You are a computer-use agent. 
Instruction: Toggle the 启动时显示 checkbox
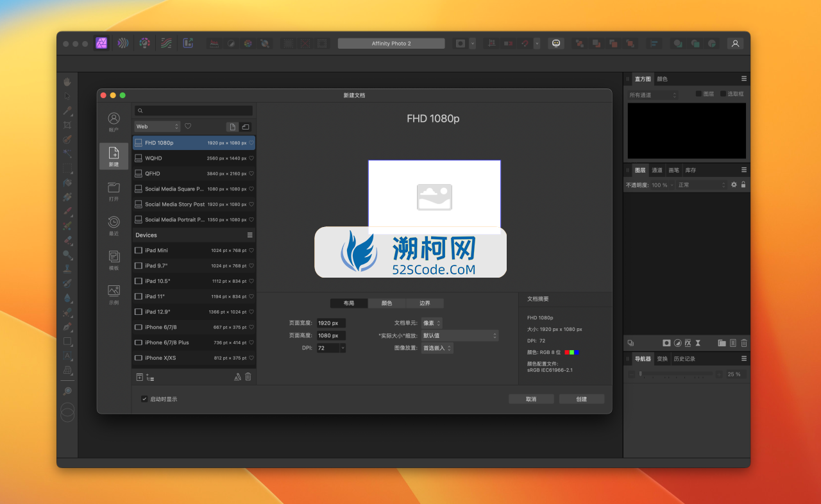pos(144,399)
